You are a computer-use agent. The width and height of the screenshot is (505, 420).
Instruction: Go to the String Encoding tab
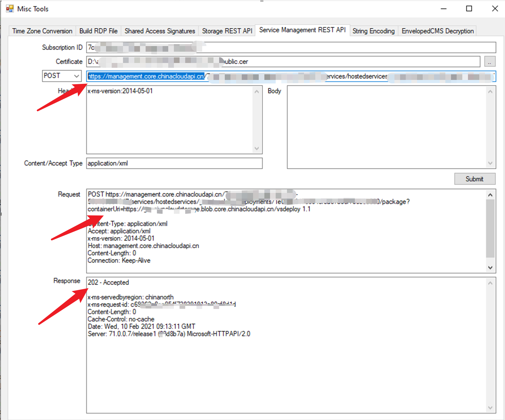373,31
